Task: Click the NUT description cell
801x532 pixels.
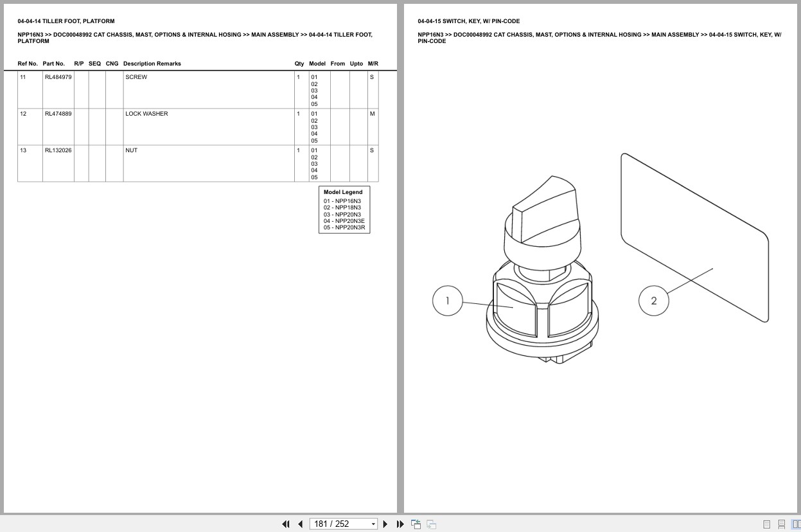Action: (209, 163)
